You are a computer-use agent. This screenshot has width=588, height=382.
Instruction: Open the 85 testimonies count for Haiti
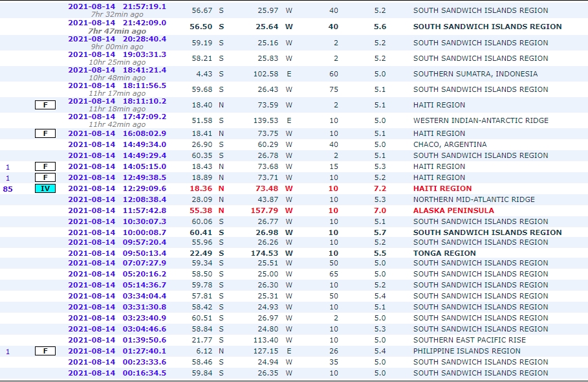click(x=8, y=188)
